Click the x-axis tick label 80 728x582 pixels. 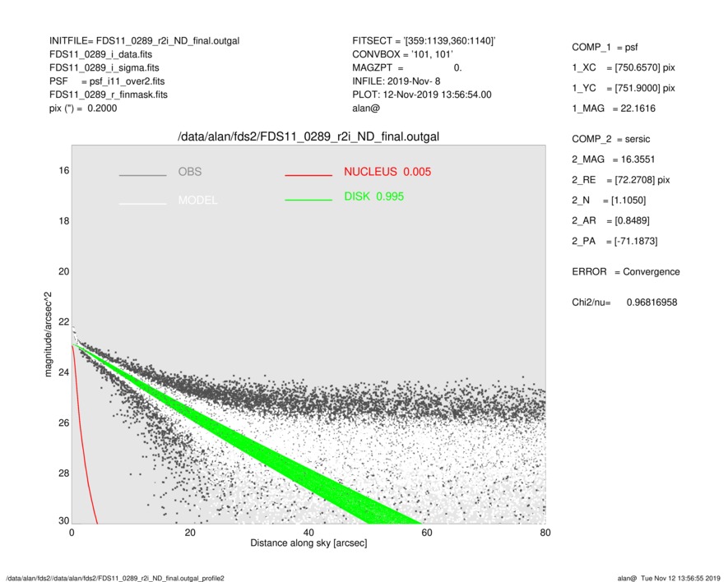pos(545,533)
